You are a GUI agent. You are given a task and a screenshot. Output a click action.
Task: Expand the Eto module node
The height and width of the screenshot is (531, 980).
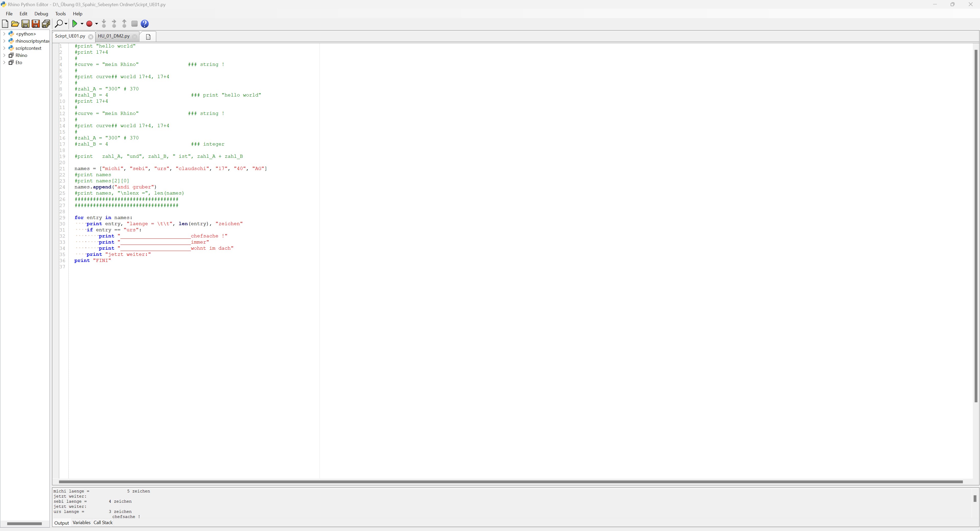tap(4, 63)
